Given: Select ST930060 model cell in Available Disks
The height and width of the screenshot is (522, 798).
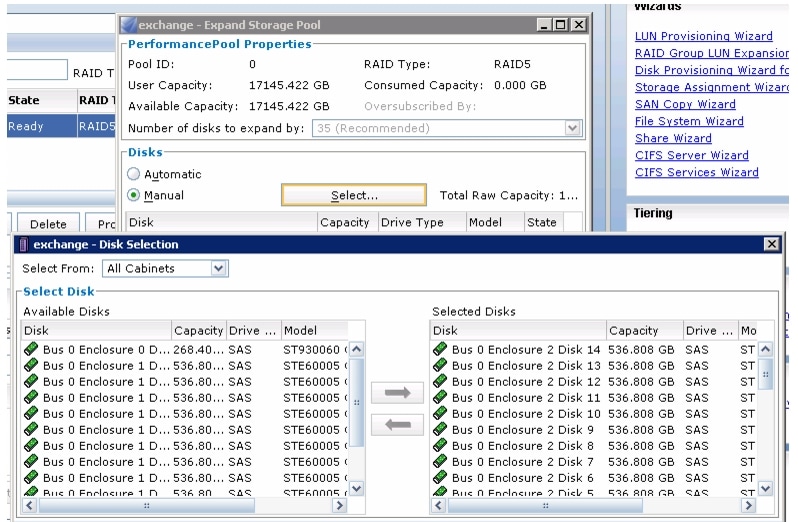Looking at the screenshot, I should point(315,350).
